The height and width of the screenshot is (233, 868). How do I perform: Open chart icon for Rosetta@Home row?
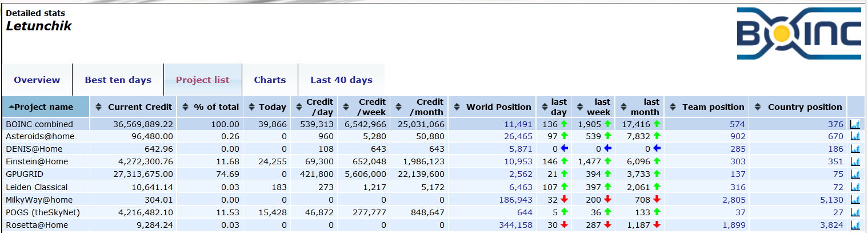point(855,225)
